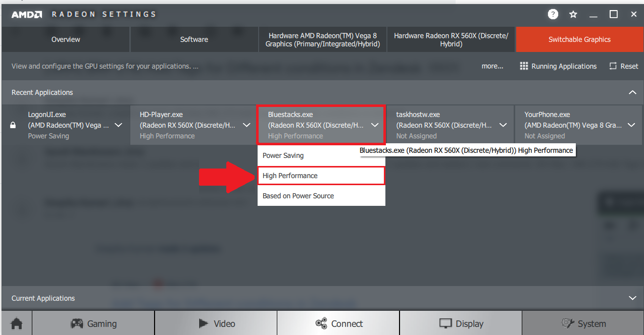Open the Connect section

(338, 323)
